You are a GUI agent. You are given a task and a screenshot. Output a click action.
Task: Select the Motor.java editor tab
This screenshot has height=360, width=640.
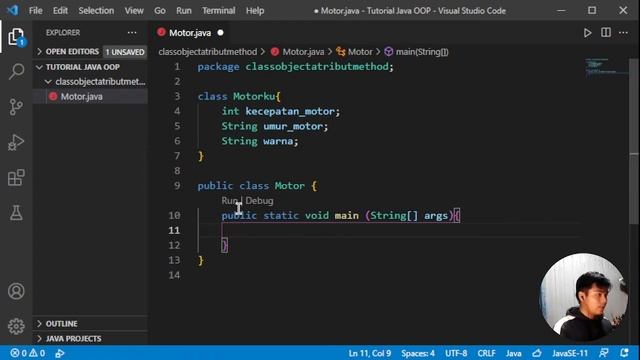pos(190,33)
